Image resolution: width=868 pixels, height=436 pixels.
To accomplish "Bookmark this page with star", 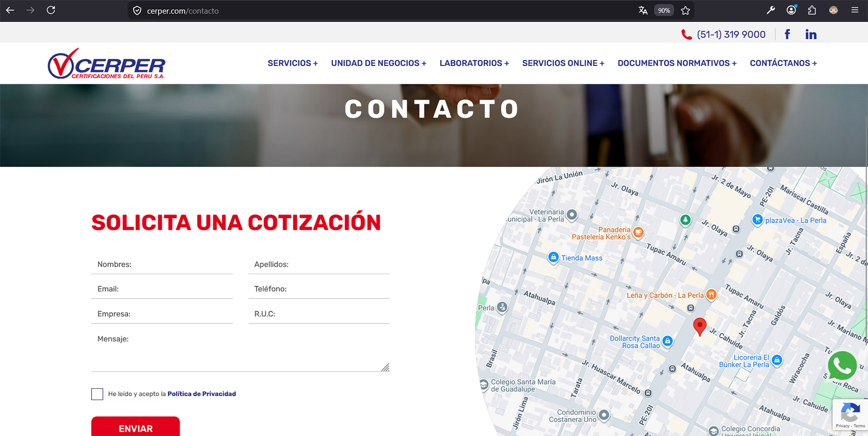I will pyautogui.click(x=685, y=10).
